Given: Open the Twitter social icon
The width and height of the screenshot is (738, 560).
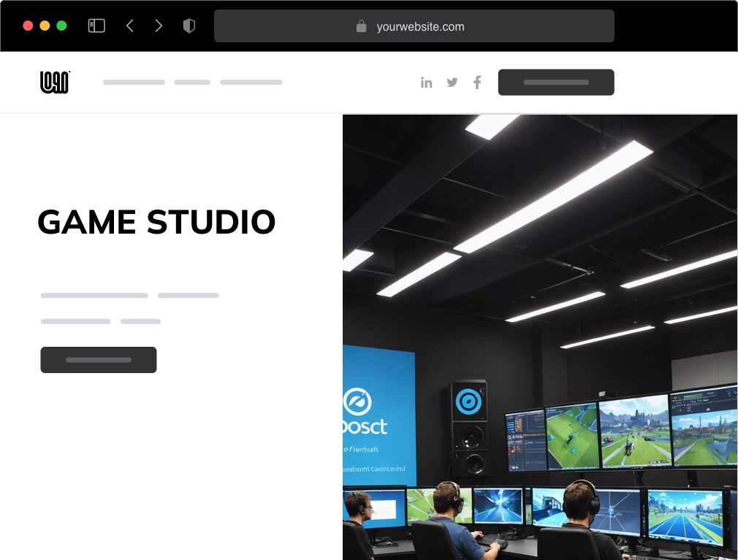Looking at the screenshot, I should pos(452,82).
